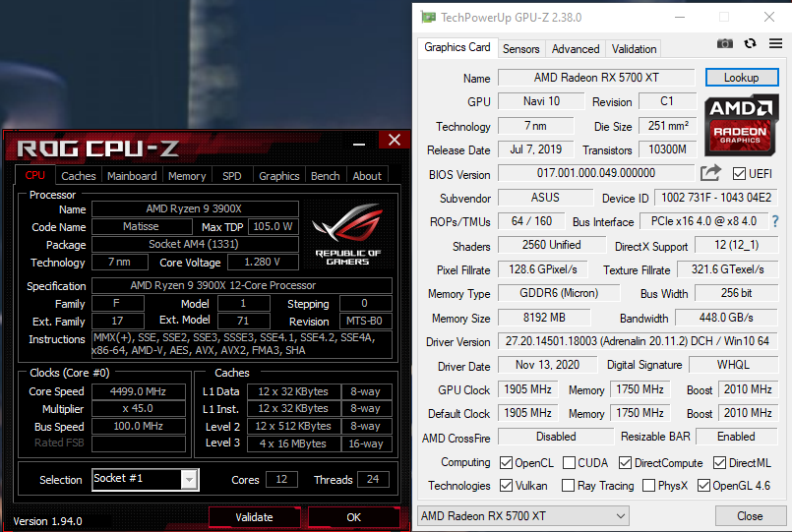
Task: Click the Bandwidth value 448.0 GB/s
Action: pos(726,318)
